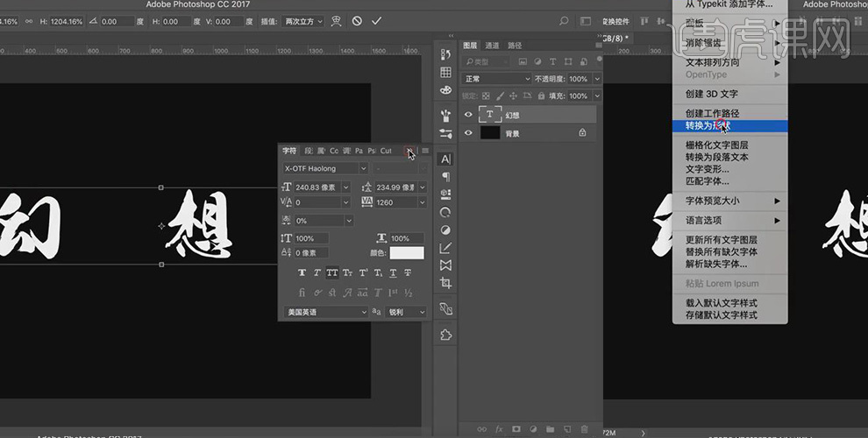The height and width of the screenshot is (438, 868).
Task: Click the Swatches grid icon in side dock
Action: pos(445,73)
